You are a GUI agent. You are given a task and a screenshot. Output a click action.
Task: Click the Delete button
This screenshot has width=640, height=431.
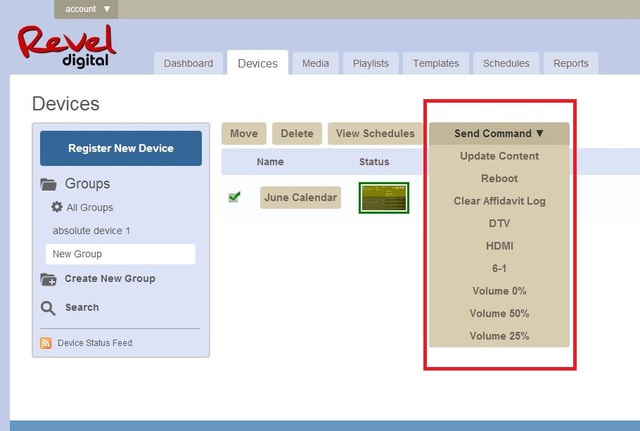point(297,133)
